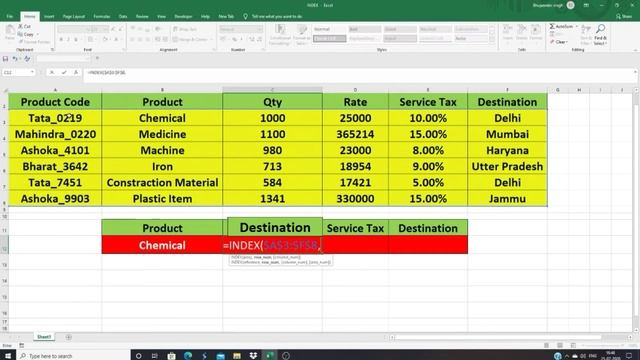Select the Plastic Item cell
The height and width of the screenshot is (360, 640).
pyautogui.click(x=162, y=199)
